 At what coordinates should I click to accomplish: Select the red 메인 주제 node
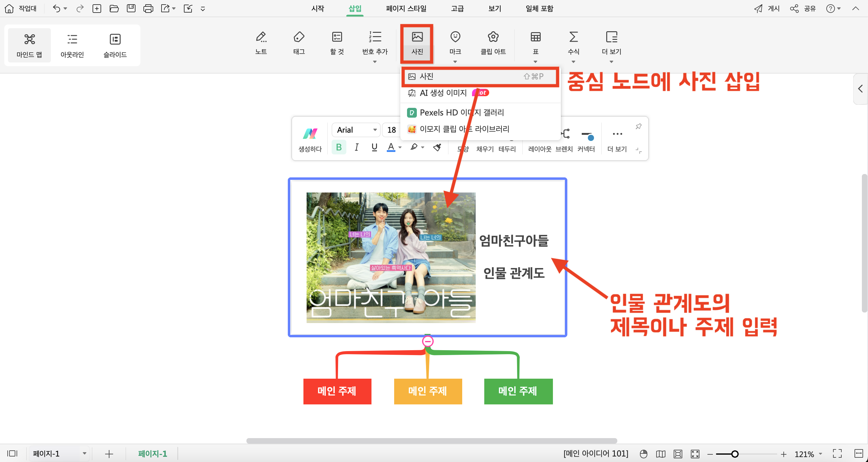(x=337, y=391)
